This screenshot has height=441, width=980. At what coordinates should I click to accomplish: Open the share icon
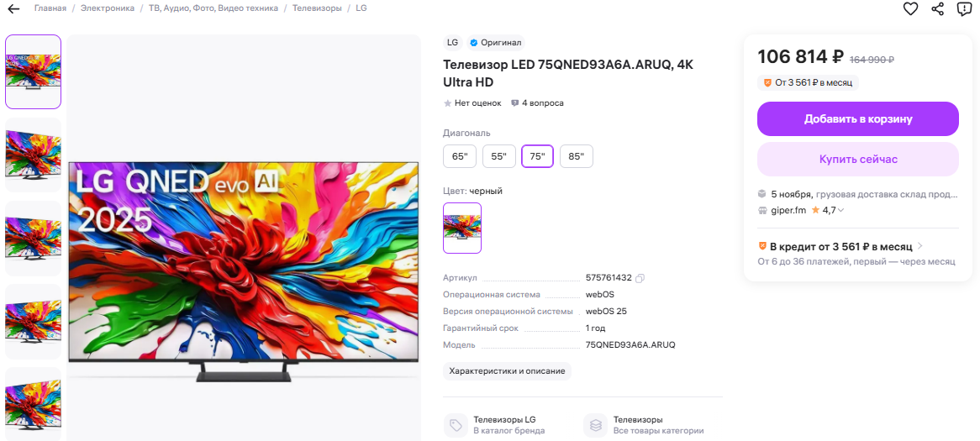(x=937, y=8)
